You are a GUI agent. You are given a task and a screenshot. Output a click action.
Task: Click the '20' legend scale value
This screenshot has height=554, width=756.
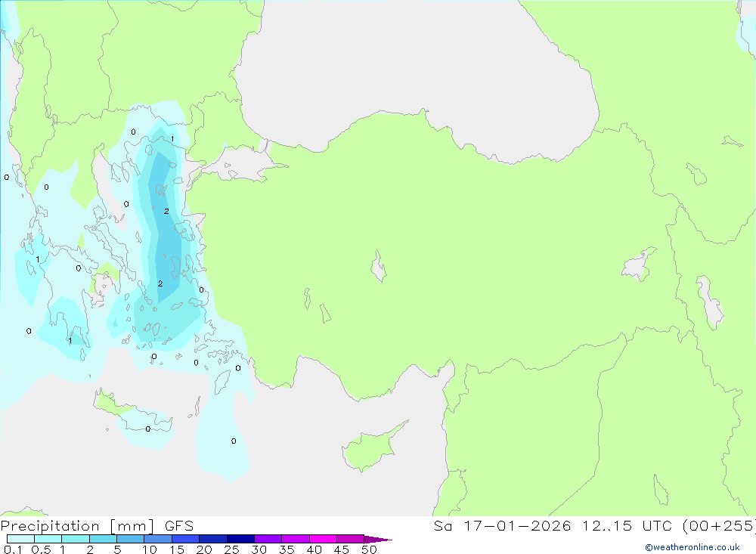click(x=204, y=549)
